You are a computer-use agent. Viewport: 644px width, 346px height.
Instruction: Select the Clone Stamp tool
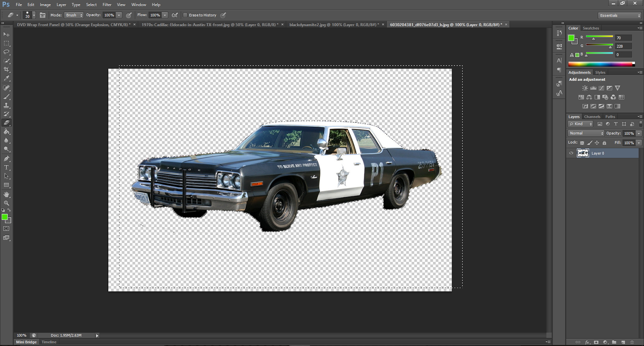click(x=6, y=105)
